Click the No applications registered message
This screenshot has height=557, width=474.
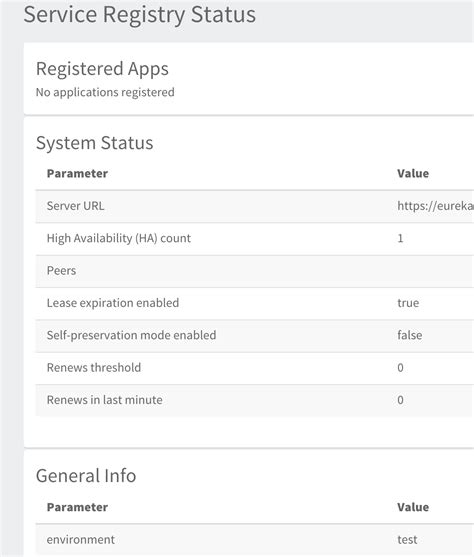tap(105, 92)
